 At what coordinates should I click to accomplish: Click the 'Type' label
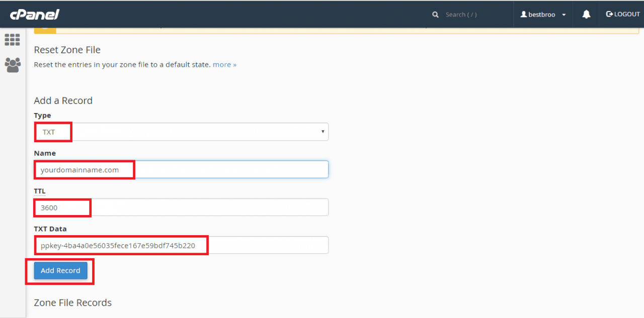click(x=42, y=116)
